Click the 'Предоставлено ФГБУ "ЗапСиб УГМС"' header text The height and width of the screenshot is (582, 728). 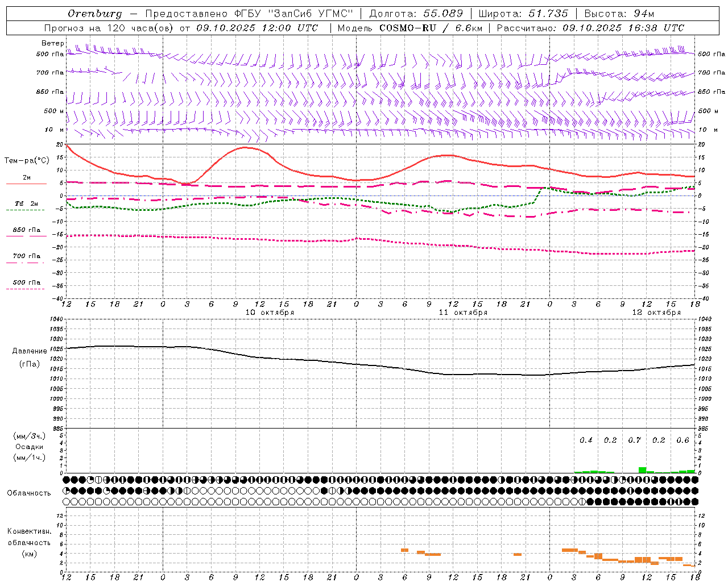(249, 14)
